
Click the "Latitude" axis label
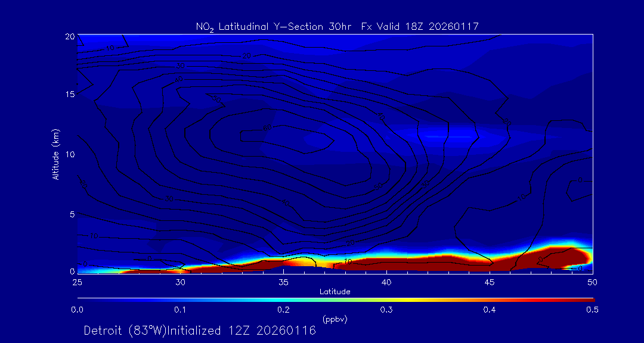pyautogui.click(x=335, y=292)
